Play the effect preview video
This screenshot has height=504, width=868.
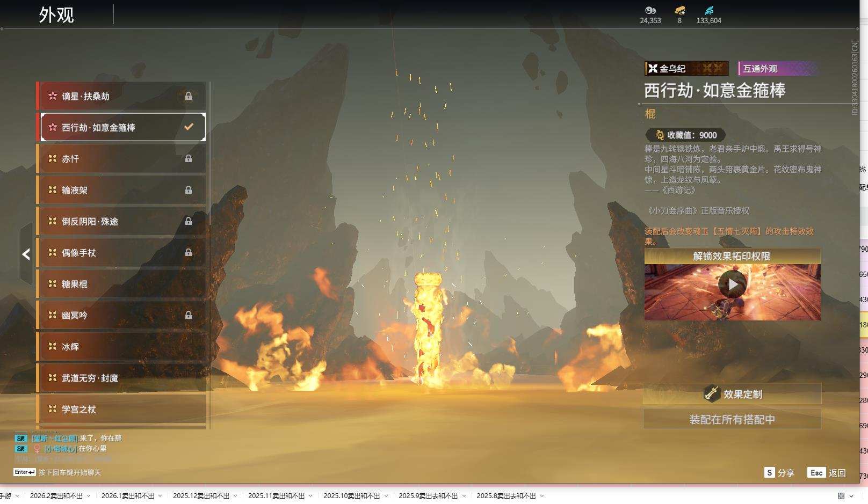[733, 284]
